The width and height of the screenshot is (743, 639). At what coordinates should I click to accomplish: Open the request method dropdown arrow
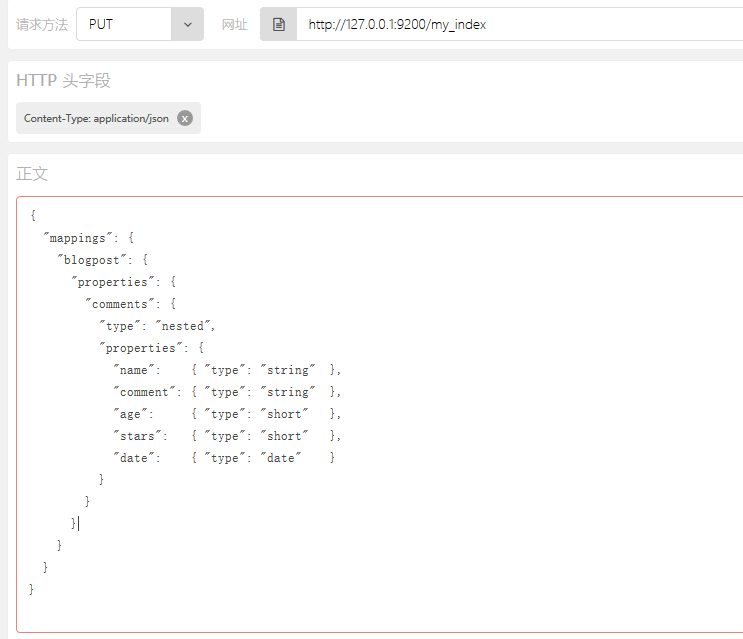[x=188, y=24]
